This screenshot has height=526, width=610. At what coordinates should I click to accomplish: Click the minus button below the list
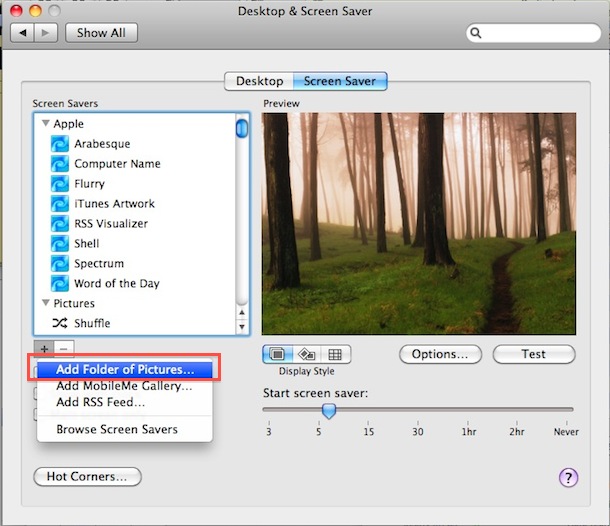[62, 348]
